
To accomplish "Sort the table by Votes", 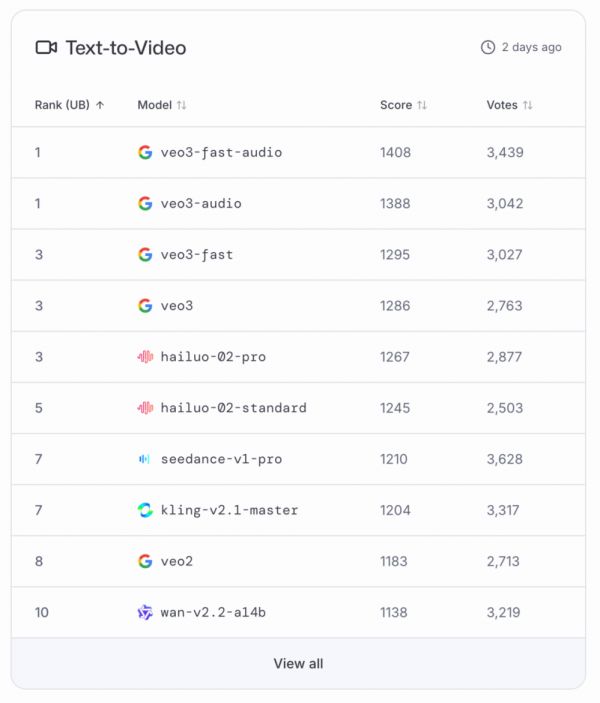I will pyautogui.click(x=528, y=105).
